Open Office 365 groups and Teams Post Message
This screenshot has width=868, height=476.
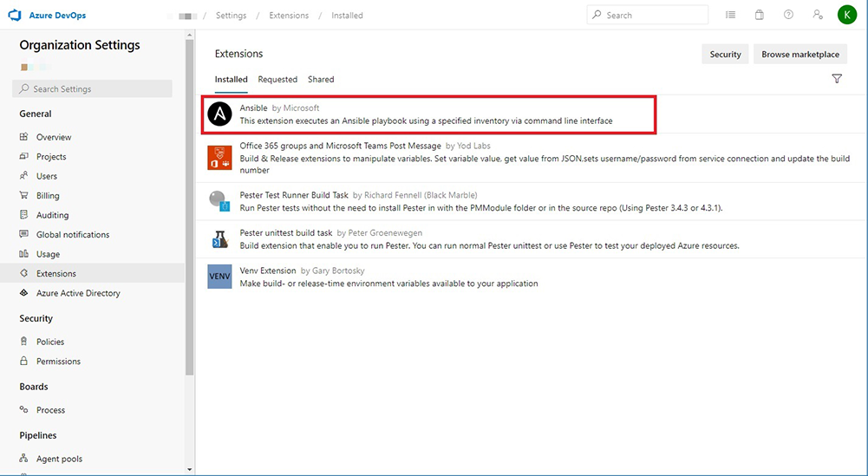point(340,146)
